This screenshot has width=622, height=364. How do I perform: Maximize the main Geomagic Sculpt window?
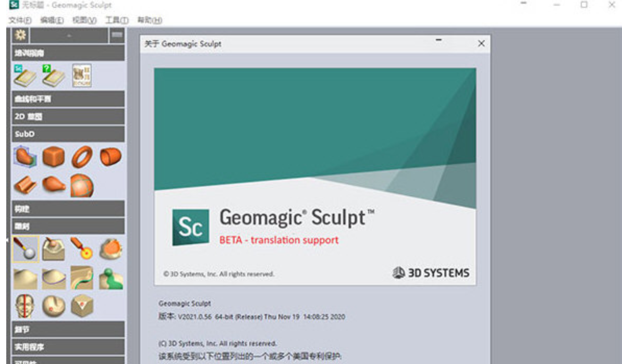pos(584,5)
